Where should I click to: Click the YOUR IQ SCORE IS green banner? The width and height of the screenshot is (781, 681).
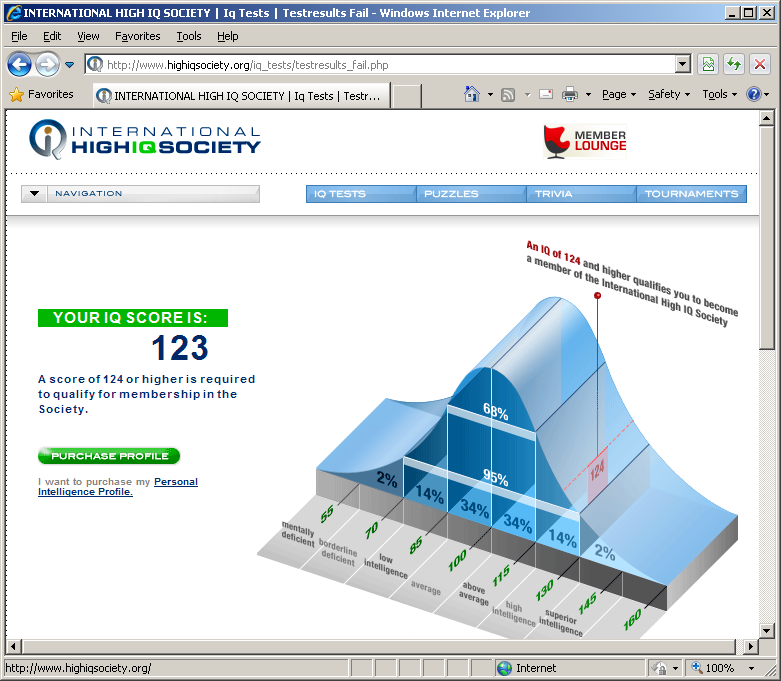[x=133, y=318]
